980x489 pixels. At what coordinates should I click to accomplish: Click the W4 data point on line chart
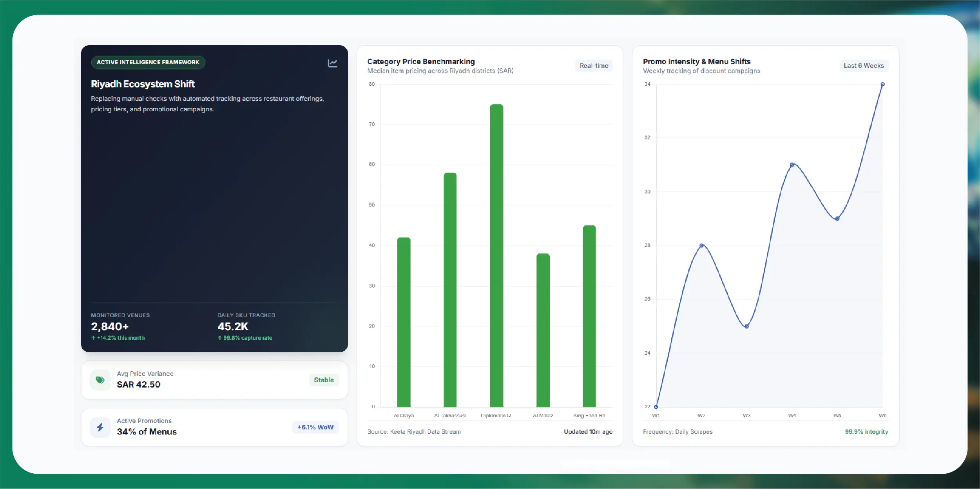(792, 165)
